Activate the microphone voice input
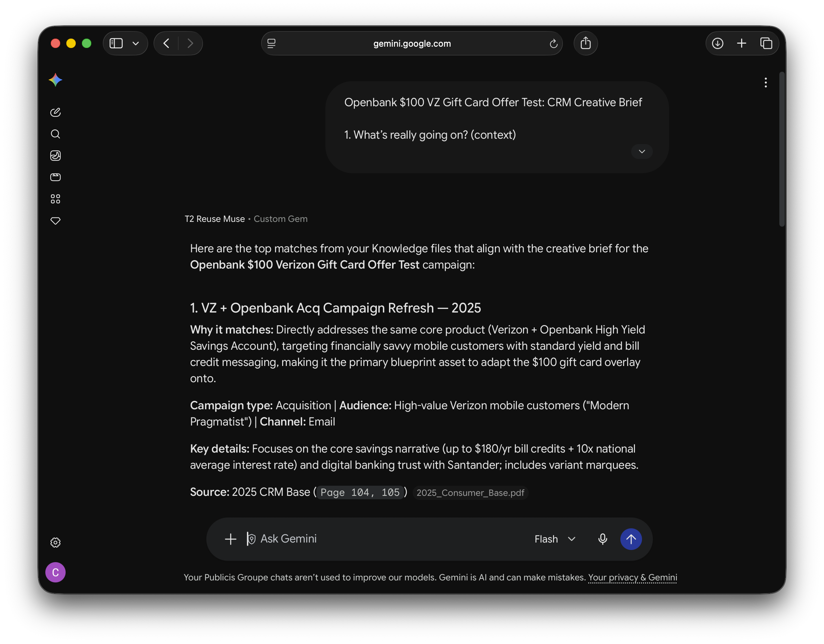 [602, 539]
